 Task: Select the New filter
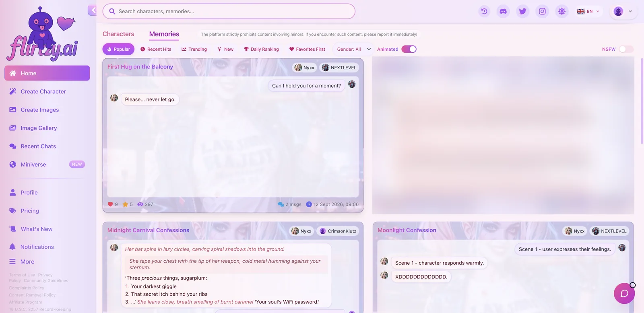225,49
